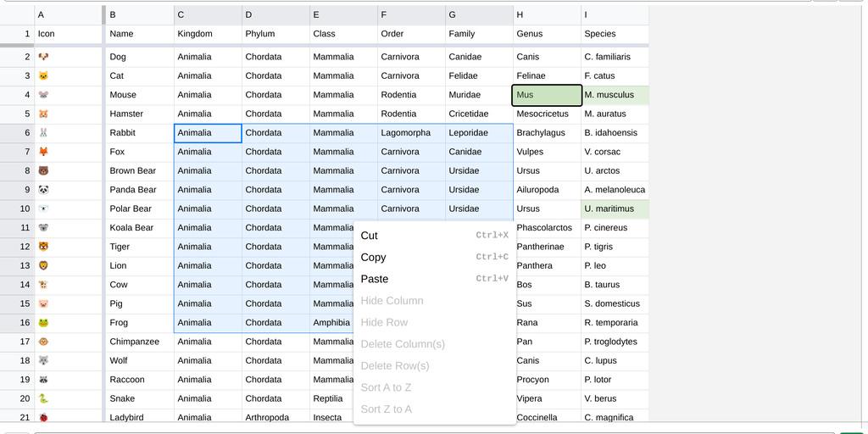Select Paste in the context menu

375,279
